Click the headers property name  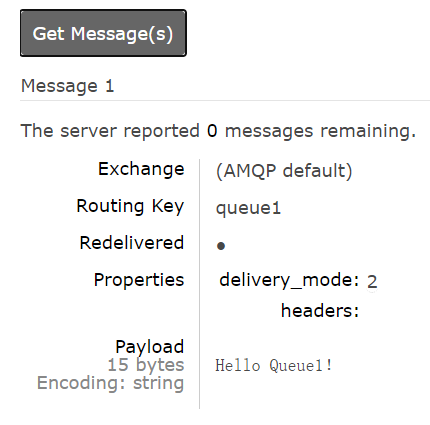coord(320,311)
